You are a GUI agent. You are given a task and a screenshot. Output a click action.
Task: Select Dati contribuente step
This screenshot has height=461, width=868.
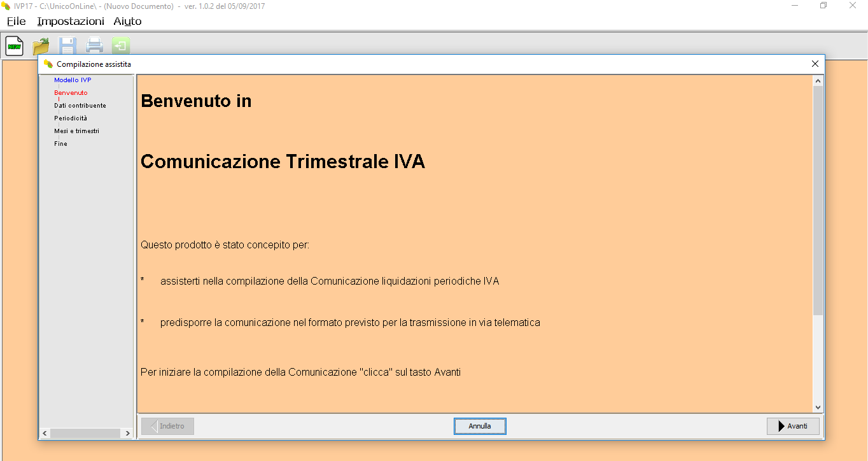(x=80, y=106)
